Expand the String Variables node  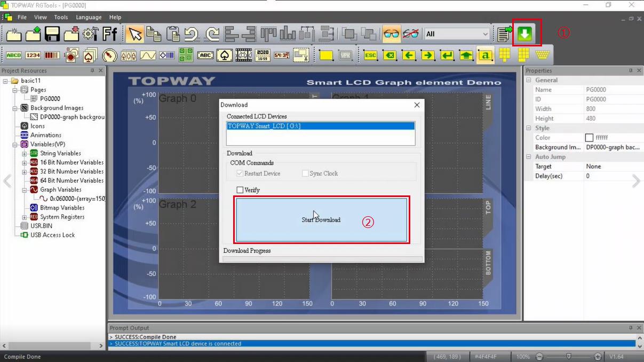click(25, 154)
